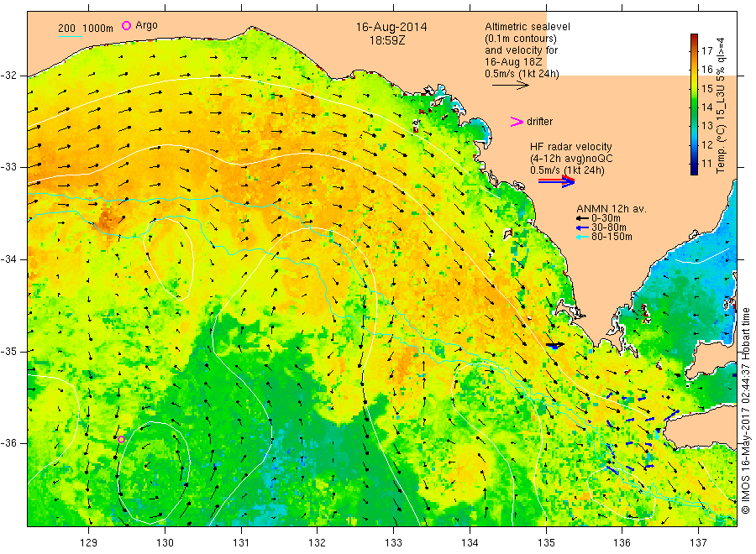756x554 pixels.
Task: Click the '16-Aug 18Z' velocity date text
Action: (x=513, y=62)
